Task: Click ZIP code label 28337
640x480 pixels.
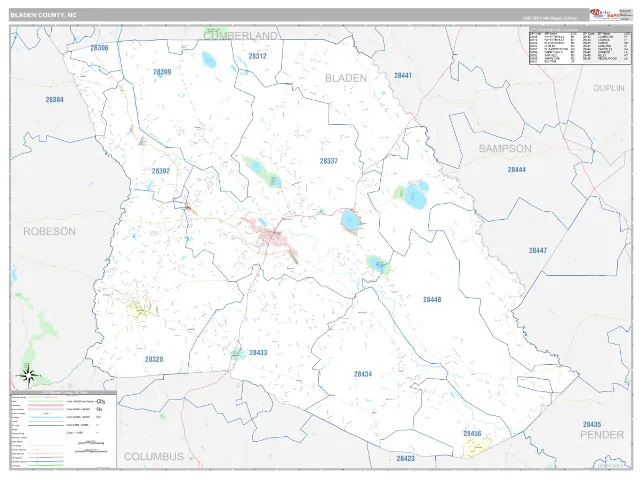Action: point(329,161)
